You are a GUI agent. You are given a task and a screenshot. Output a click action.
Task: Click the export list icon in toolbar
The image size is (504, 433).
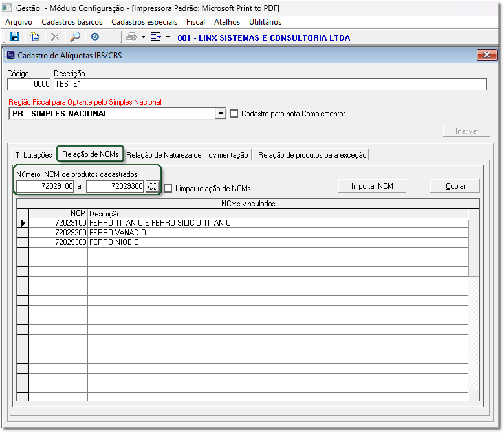(x=156, y=37)
